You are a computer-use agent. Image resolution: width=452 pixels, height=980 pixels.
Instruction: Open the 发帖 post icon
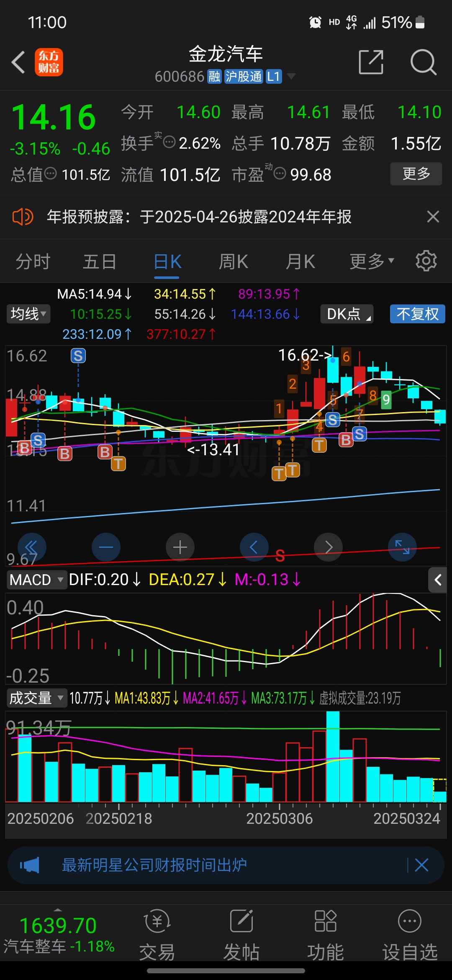click(x=241, y=935)
